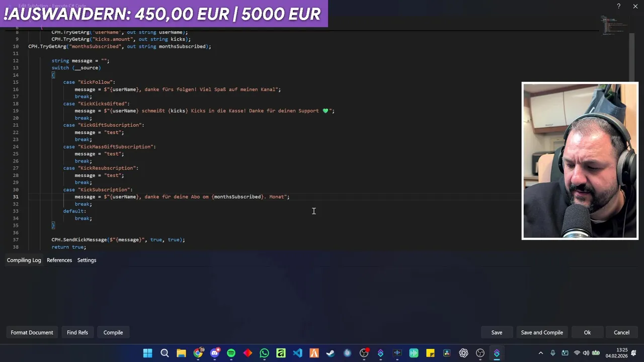Open the Wi-Fi network tray icon
644x362 pixels.
point(577,353)
